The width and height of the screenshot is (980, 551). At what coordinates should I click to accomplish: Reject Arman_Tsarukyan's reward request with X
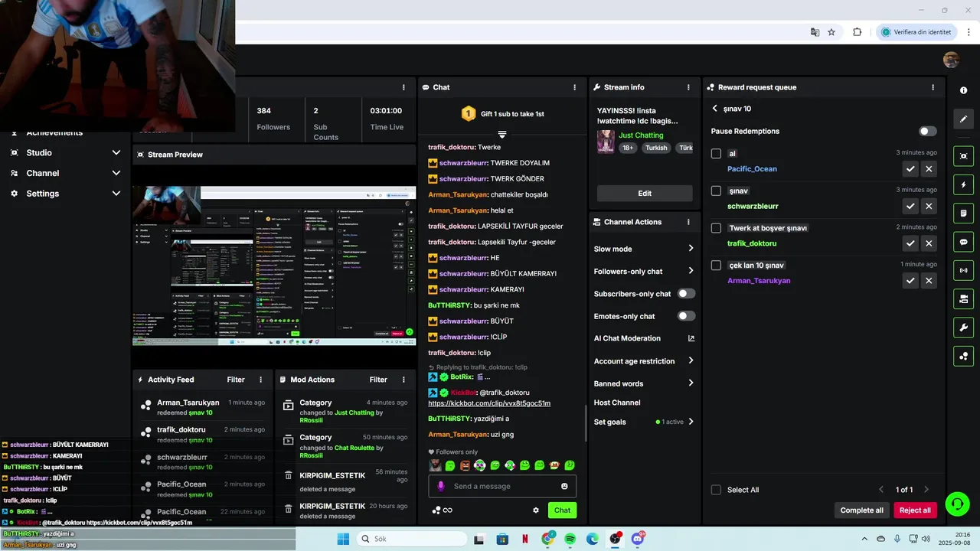coord(929,281)
